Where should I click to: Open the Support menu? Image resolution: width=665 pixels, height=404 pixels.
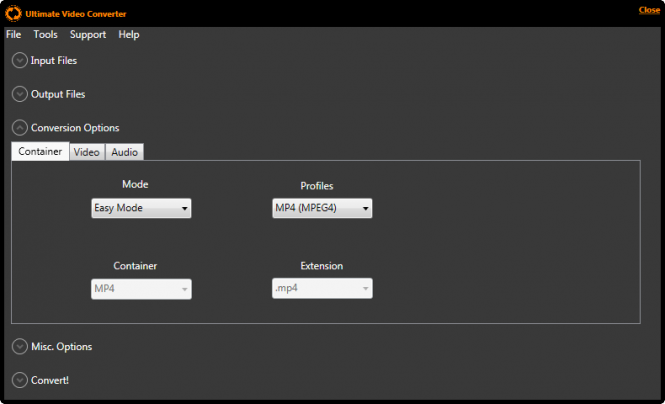pyautogui.click(x=88, y=34)
